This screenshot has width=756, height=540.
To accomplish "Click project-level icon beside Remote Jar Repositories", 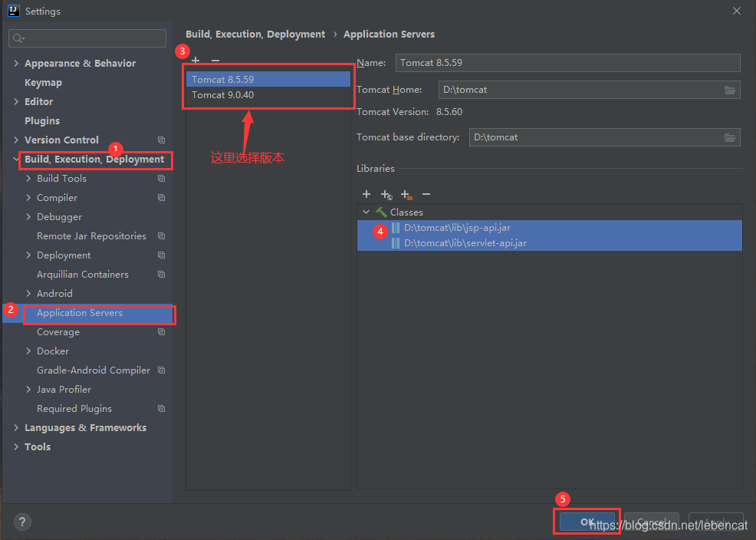I will tap(162, 236).
